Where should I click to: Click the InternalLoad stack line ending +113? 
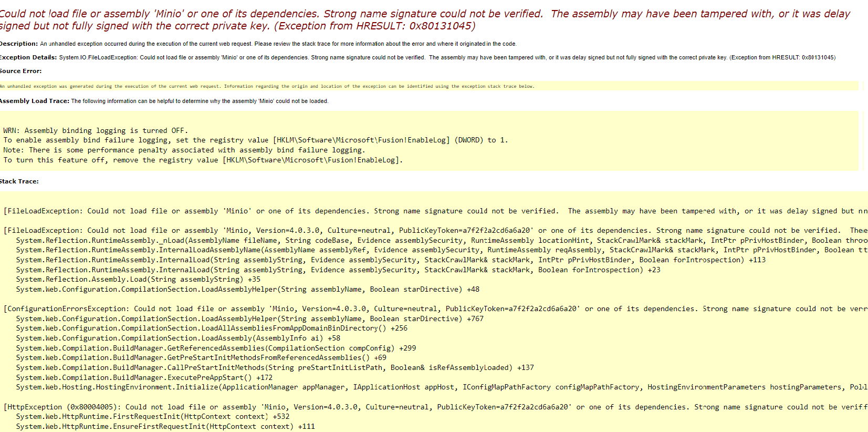tap(391, 260)
